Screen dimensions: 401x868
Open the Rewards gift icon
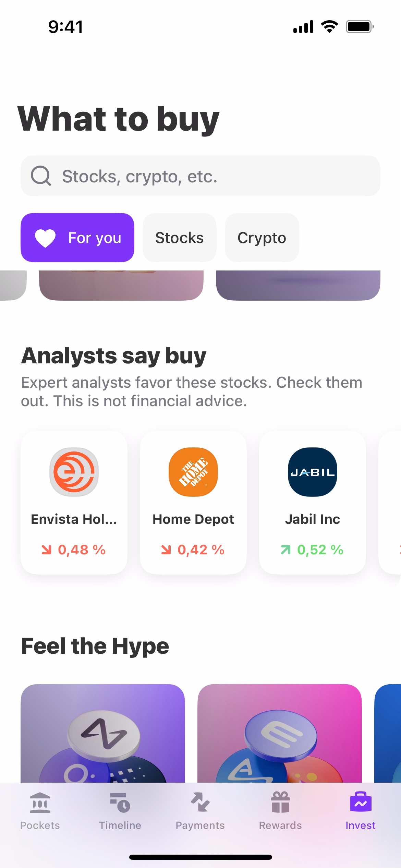pos(280,803)
